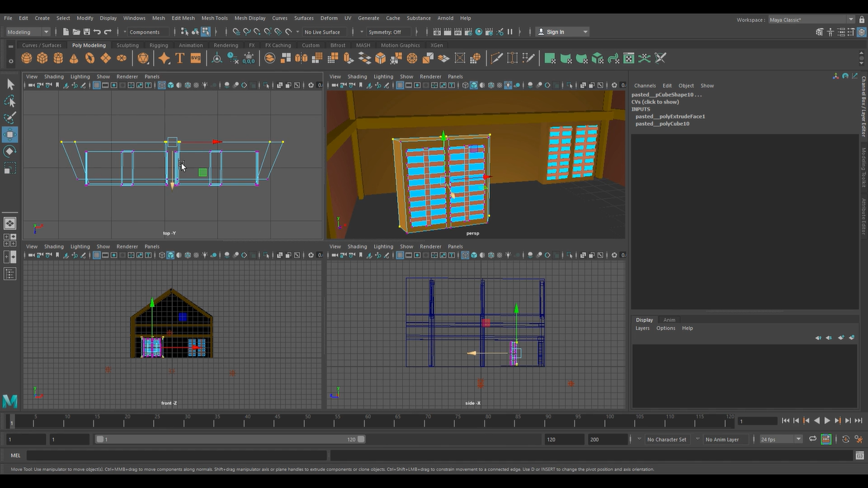Click the MEL command line input
This screenshot has height=488, width=868.
177,456
